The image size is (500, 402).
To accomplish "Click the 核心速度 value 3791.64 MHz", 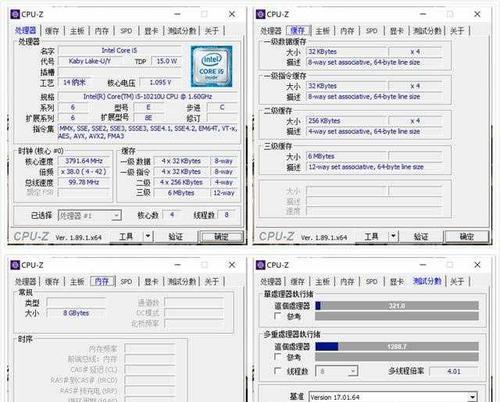I will pyautogui.click(x=84, y=161).
